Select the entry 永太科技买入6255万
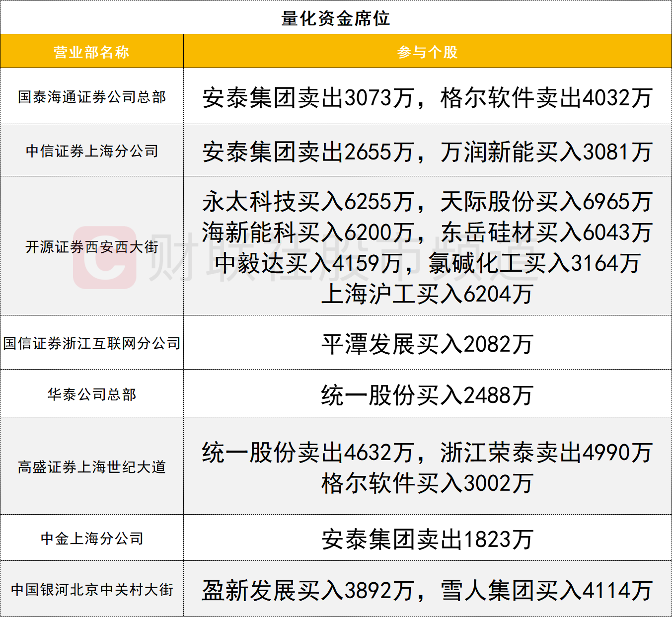The image size is (672, 617). (308, 202)
